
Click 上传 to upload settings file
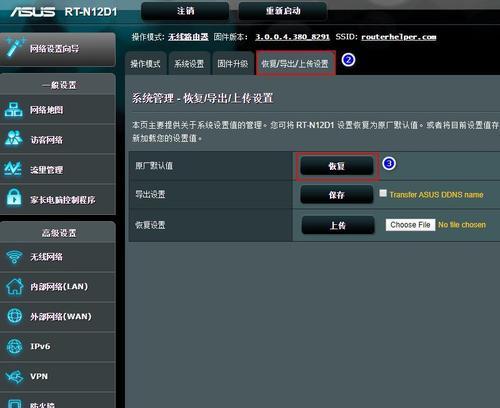tap(338, 225)
